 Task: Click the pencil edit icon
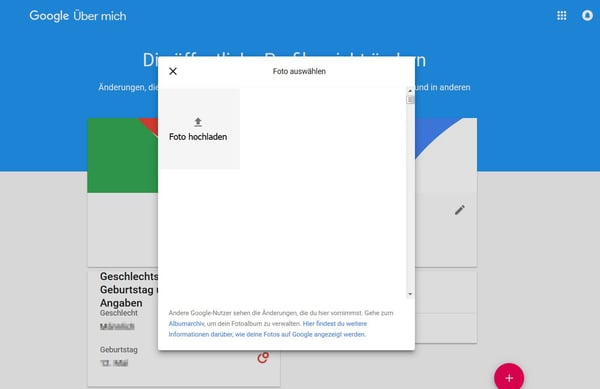pos(460,210)
